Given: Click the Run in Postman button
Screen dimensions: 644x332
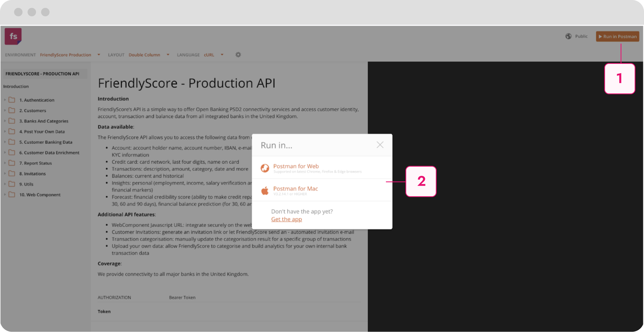Looking at the screenshot, I should click(x=618, y=36).
